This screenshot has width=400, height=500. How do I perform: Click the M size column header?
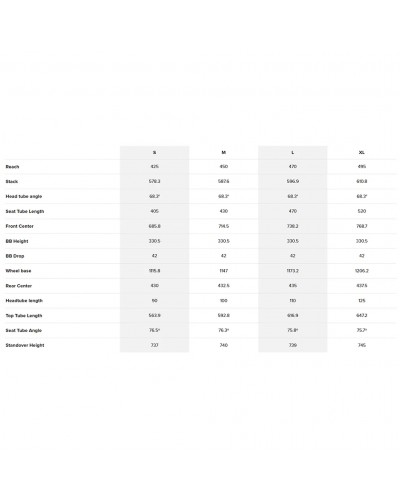point(224,152)
